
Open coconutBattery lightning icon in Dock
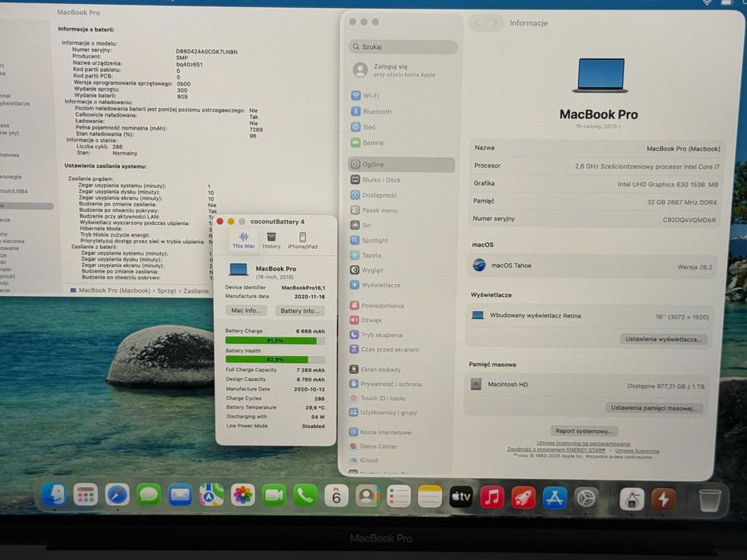click(x=663, y=499)
